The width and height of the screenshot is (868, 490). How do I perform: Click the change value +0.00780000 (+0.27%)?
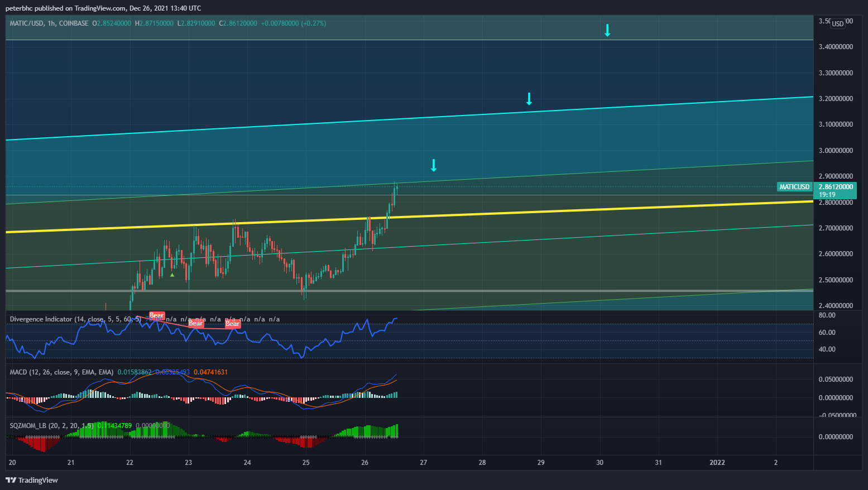[294, 23]
